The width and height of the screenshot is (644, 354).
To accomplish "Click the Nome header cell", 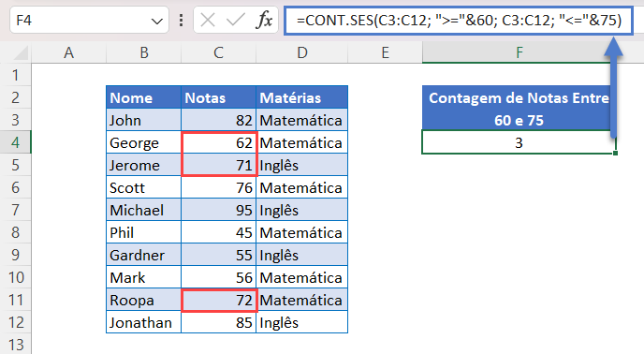I will coord(144,97).
